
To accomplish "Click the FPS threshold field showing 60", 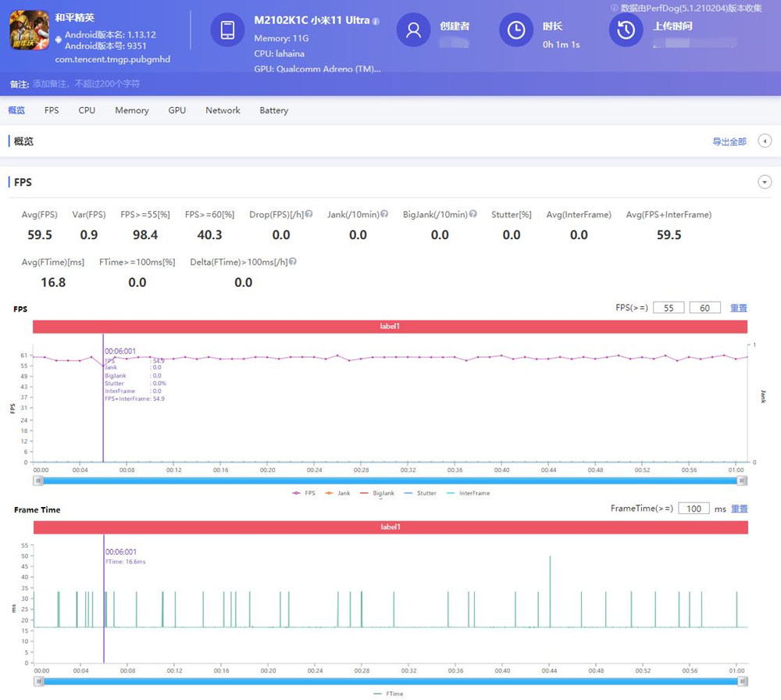I will 704,308.
